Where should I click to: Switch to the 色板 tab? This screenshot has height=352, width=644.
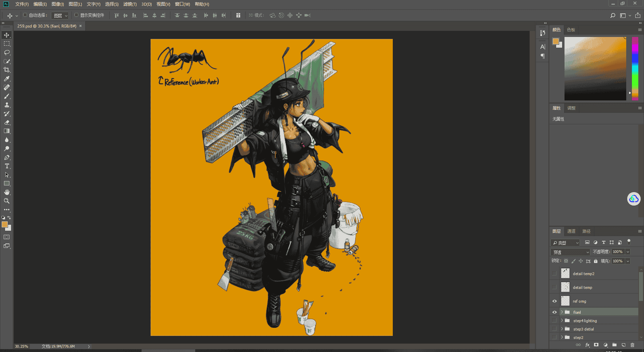point(571,30)
